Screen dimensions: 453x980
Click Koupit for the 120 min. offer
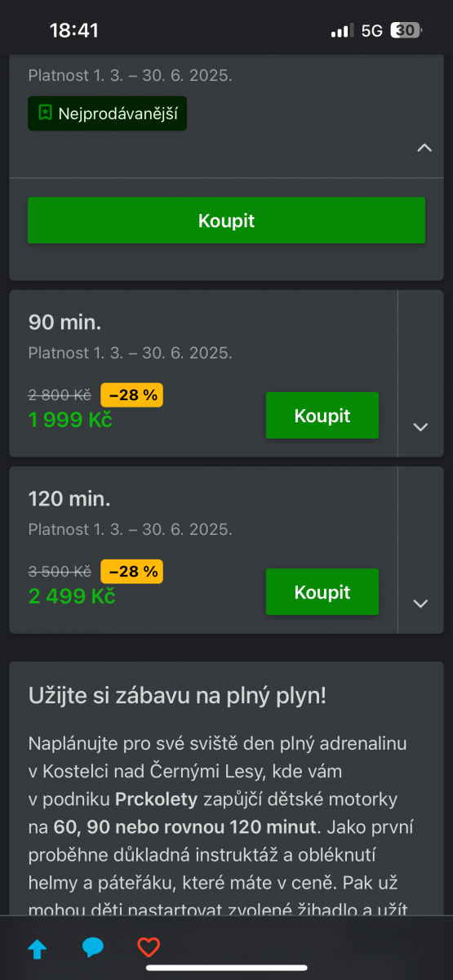[x=322, y=591]
